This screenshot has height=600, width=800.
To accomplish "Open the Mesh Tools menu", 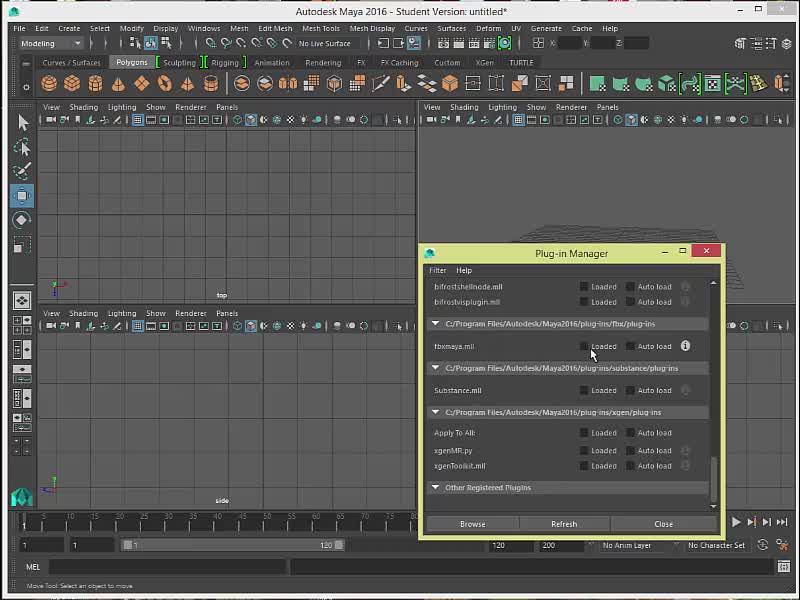I will pyautogui.click(x=321, y=29).
